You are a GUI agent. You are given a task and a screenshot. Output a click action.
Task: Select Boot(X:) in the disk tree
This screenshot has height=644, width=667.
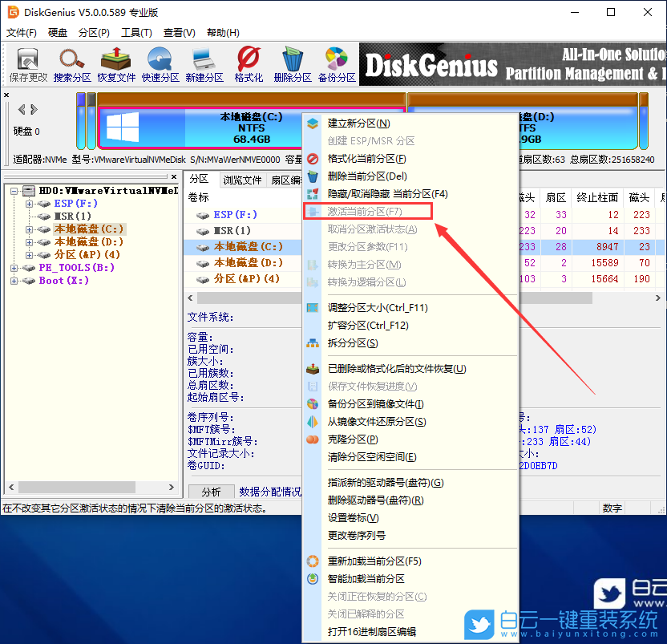63,281
